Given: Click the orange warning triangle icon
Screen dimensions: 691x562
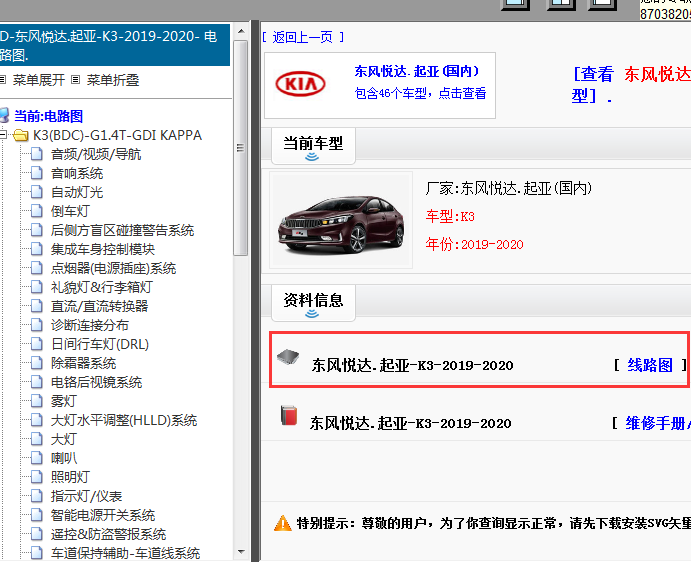Looking at the screenshot, I should (x=282, y=523).
